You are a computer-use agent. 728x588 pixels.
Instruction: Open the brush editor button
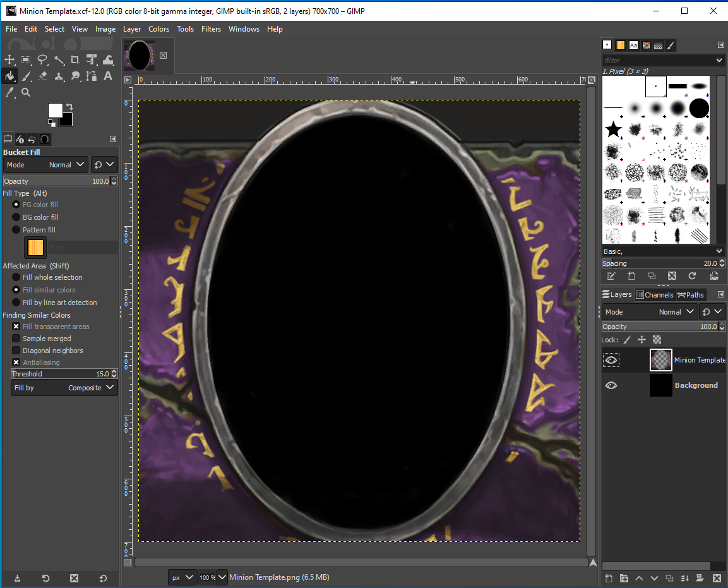click(611, 276)
